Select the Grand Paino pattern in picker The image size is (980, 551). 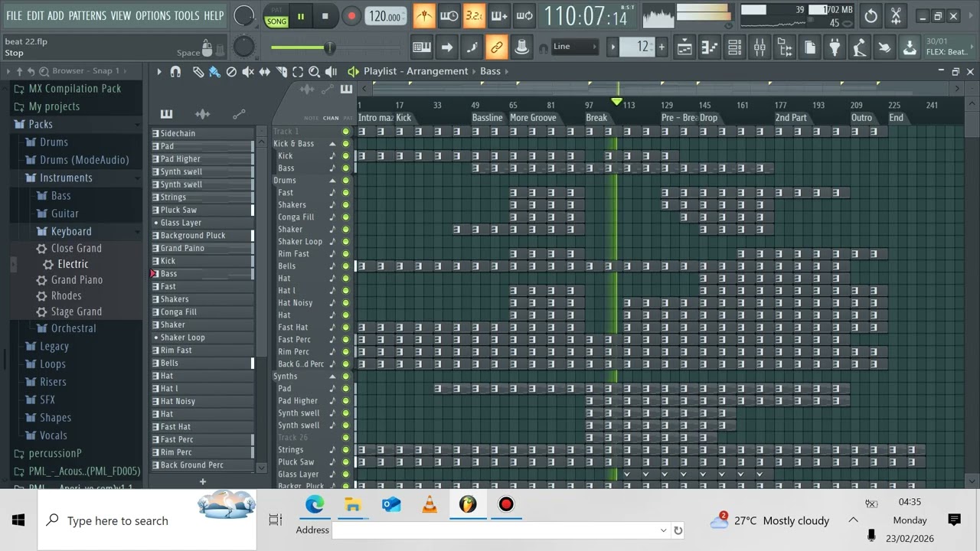point(202,248)
